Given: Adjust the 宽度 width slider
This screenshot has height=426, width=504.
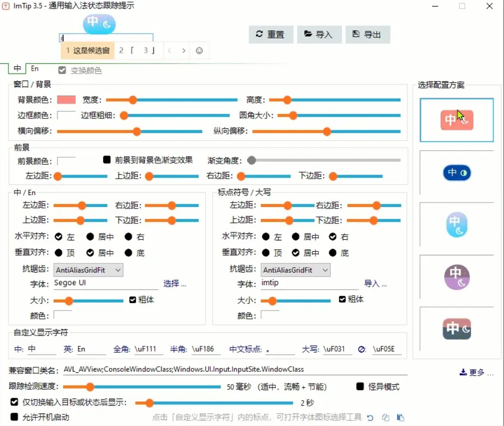Looking at the screenshot, I should point(172,100).
